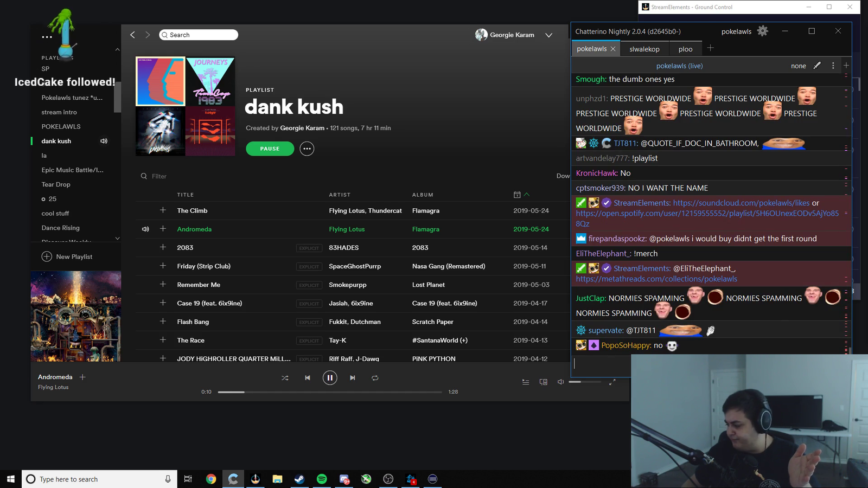
Task: Save Andromeda from the now playing bar
Action: tap(82, 377)
